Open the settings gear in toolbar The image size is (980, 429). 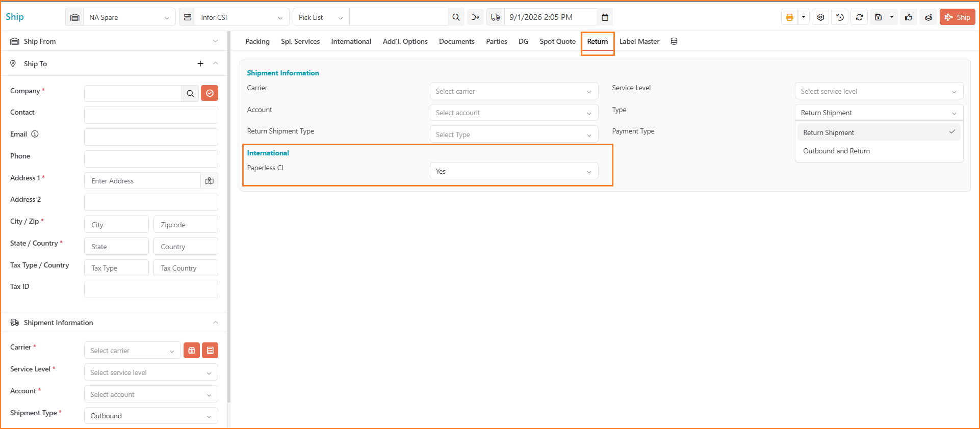[x=820, y=17]
